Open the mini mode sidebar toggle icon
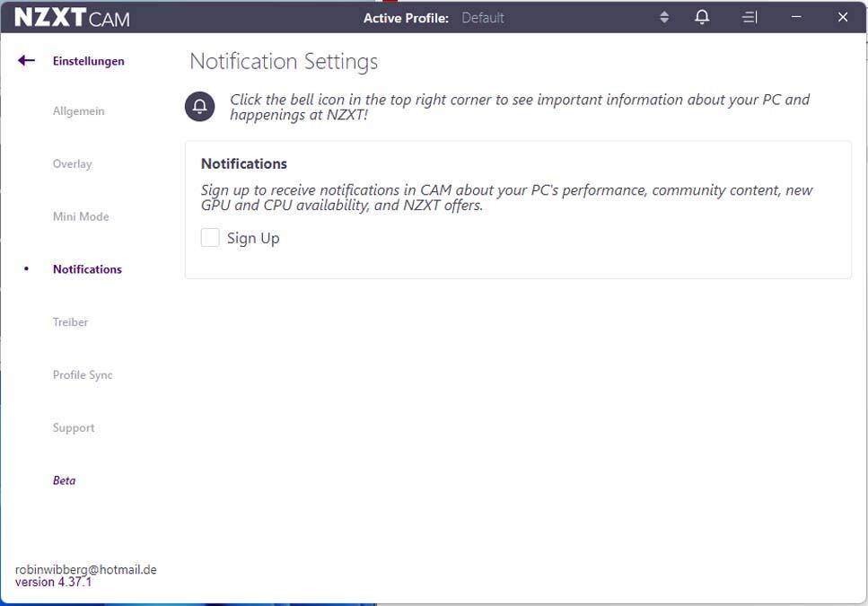This screenshot has height=606, width=868. (x=749, y=17)
